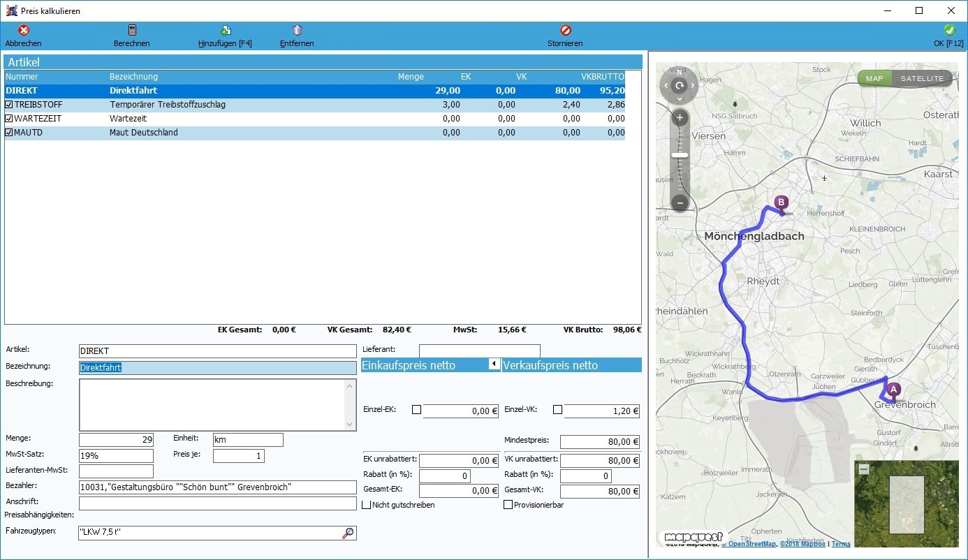Sort by the Nummer column header
This screenshot has width=968, height=560.
pyautogui.click(x=22, y=77)
